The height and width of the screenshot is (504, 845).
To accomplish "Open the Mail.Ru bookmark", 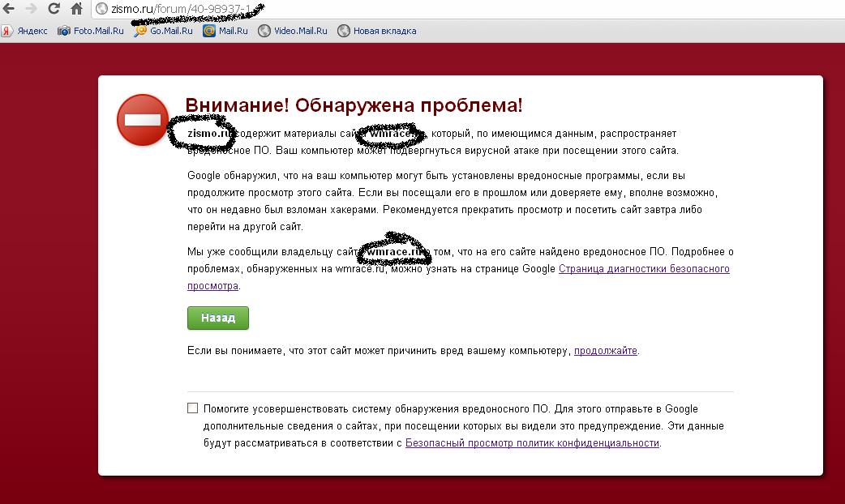I will pyautogui.click(x=225, y=31).
